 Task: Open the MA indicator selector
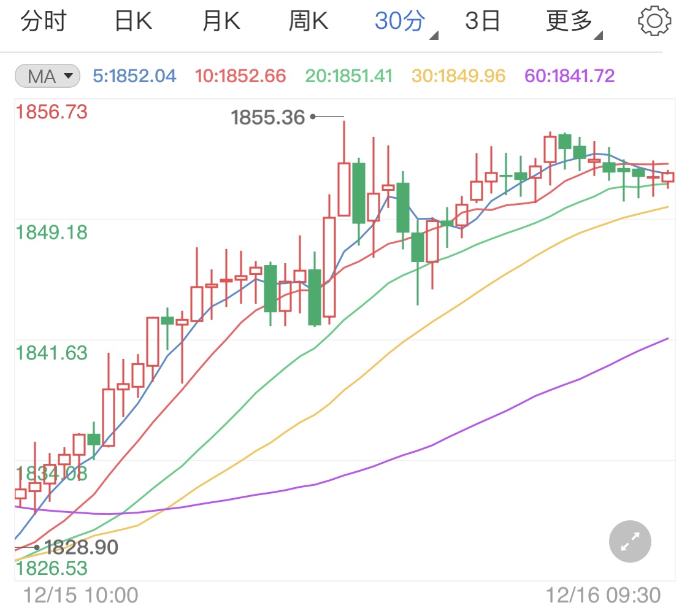pyautogui.click(x=47, y=76)
